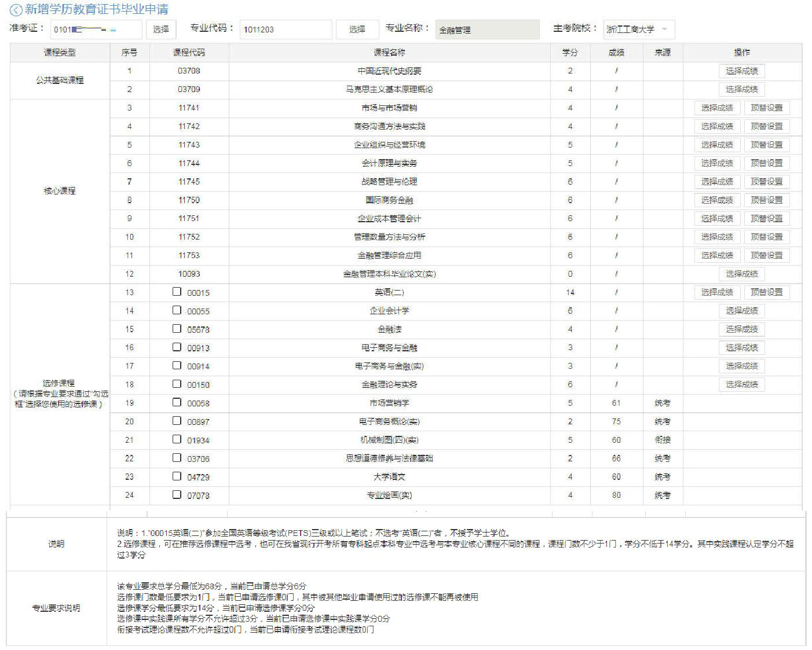Toggle the 07078 专业绘画 checkbox

[177, 495]
